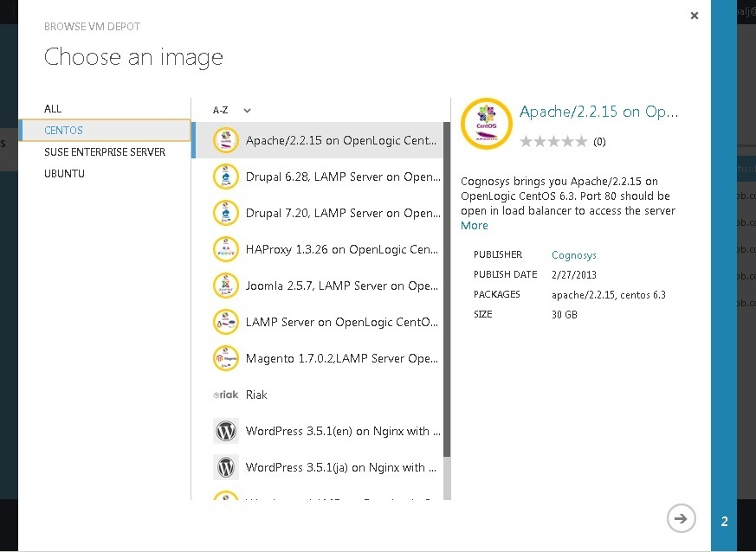Screen dimensions: 756x552
Task: Click the Apache CentOS image icon in list
Action: click(226, 140)
